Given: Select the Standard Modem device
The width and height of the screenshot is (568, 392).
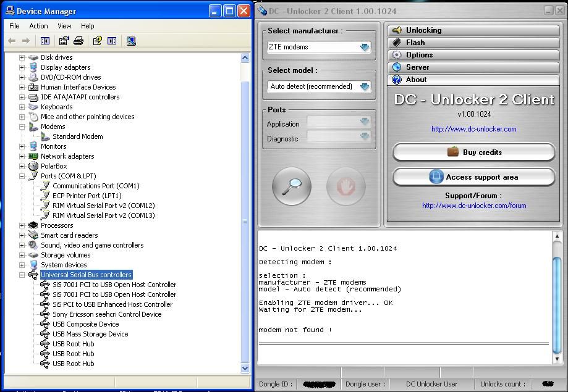Looking at the screenshot, I should pos(77,136).
